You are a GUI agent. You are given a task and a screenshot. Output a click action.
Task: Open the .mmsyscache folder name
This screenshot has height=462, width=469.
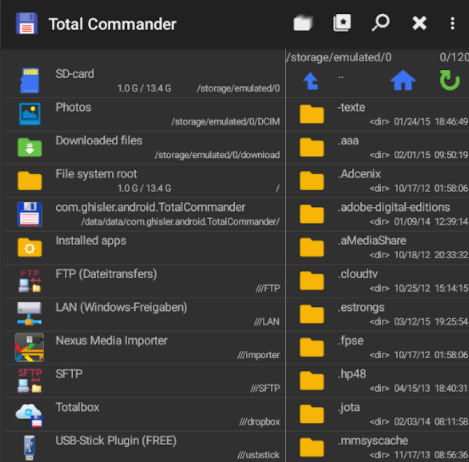(x=372, y=441)
